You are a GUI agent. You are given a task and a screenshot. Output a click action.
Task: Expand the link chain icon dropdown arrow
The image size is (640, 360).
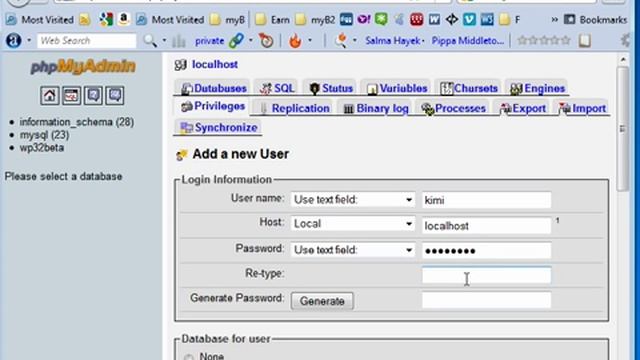click(251, 40)
